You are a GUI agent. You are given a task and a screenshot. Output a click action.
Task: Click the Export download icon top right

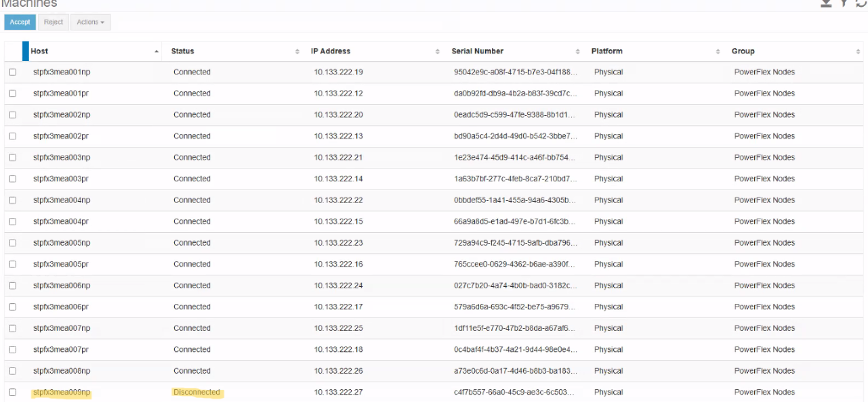[x=826, y=3]
